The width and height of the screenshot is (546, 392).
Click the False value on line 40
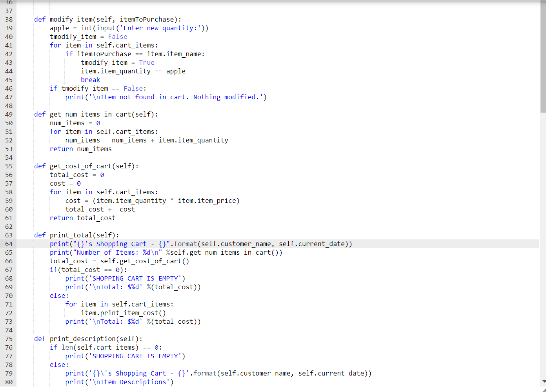[x=118, y=36]
